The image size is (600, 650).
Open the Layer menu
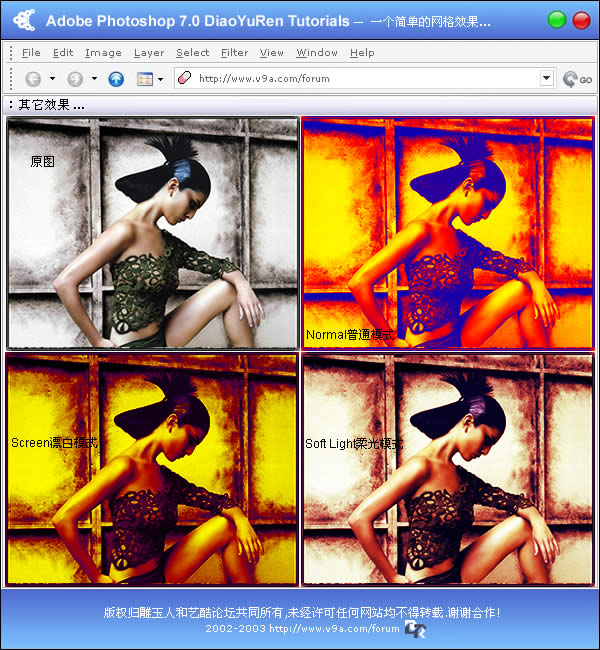tap(149, 53)
